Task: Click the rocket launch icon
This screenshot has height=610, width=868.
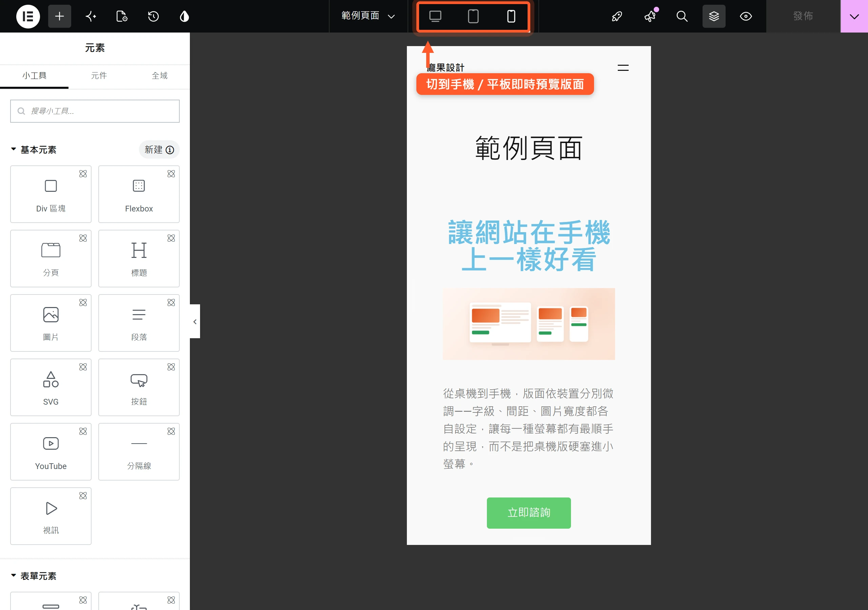Action: [x=617, y=16]
